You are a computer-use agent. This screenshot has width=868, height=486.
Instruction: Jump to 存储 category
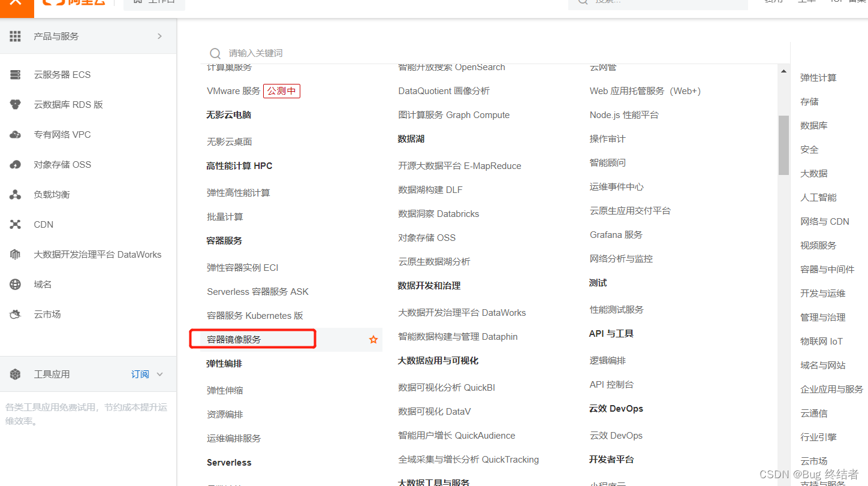pyautogui.click(x=809, y=102)
